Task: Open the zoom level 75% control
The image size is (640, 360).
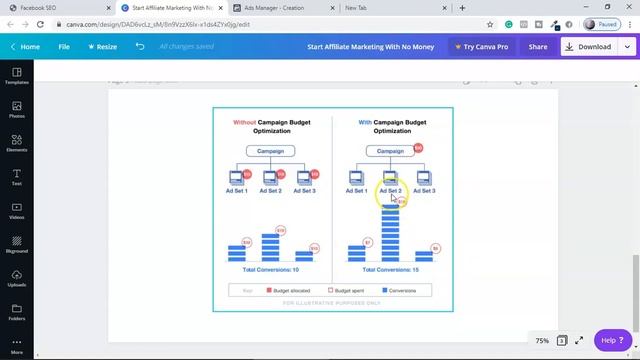Action: click(x=542, y=340)
